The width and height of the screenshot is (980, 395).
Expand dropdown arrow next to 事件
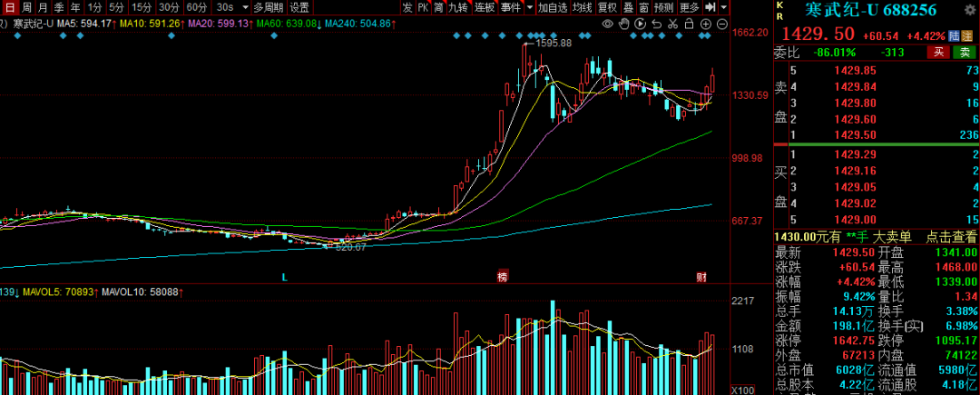coord(529,7)
